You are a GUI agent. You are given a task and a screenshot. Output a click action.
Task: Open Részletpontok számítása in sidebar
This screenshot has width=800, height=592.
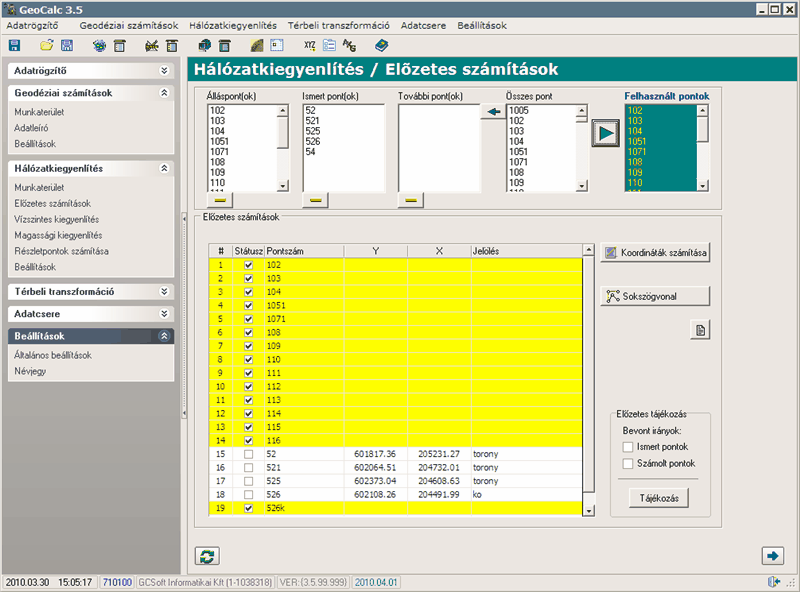point(61,251)
